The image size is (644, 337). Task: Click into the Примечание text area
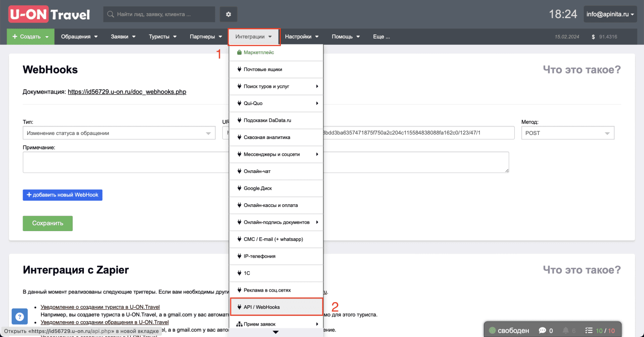(x=125, y=162)
